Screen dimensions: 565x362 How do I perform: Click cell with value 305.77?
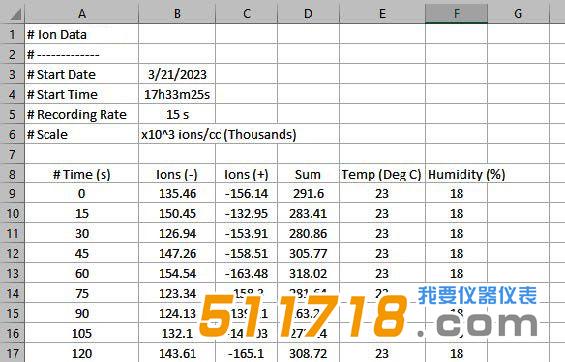click(x=308, y=253)
